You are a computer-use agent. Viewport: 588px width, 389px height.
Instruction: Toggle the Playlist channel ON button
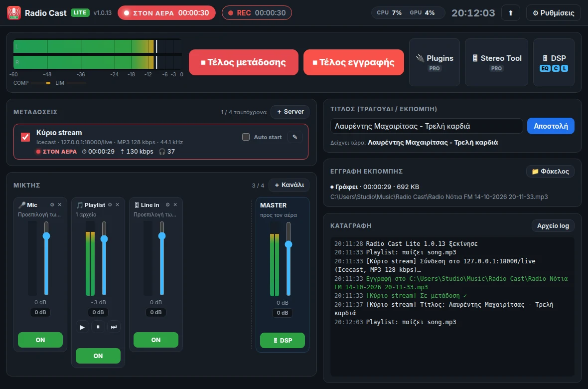click(x=98, y=356)
